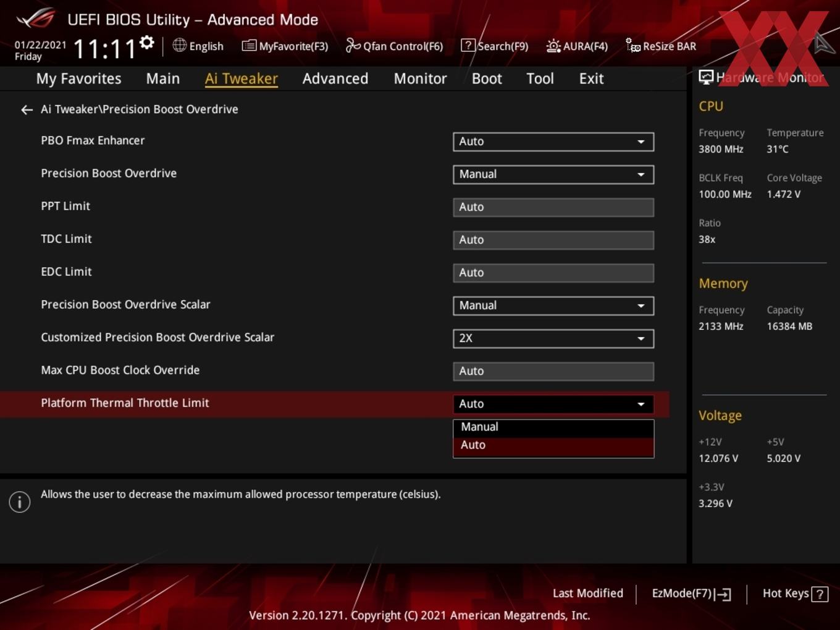Open the AURA lighting icon

(x=553, y=46)
